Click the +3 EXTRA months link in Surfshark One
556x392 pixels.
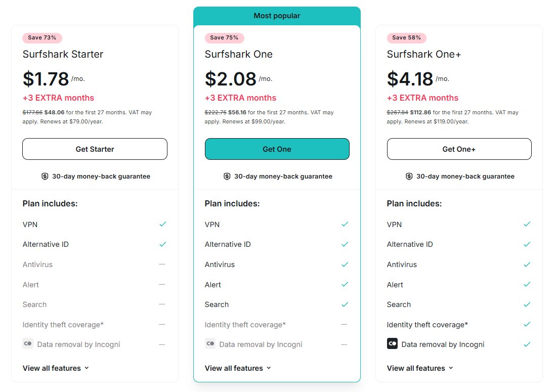click(240, 98)
